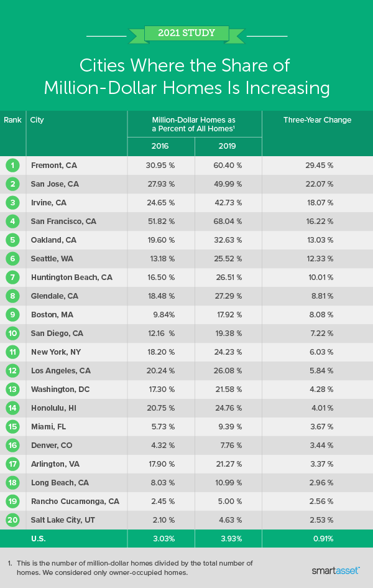Select the rank 7 number badge
The image size is (373, 588).
point(12,278)
